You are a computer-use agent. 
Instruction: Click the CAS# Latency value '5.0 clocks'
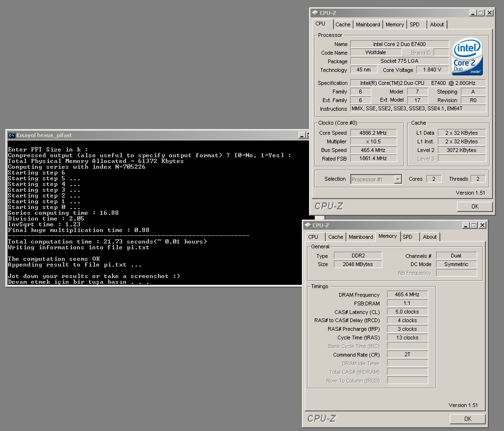click(407, 312)
